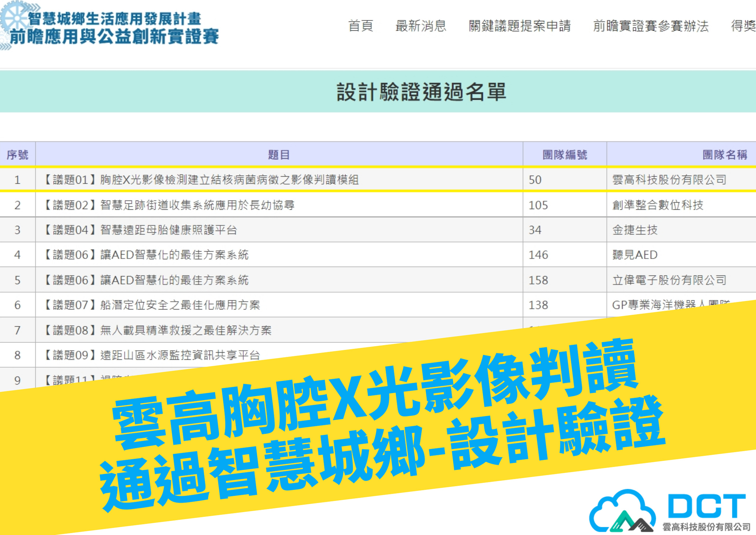Image resolution: width=756 pixels, height=535 pixels.
Task: Click team number 105 cell
Action: [565, 205]
